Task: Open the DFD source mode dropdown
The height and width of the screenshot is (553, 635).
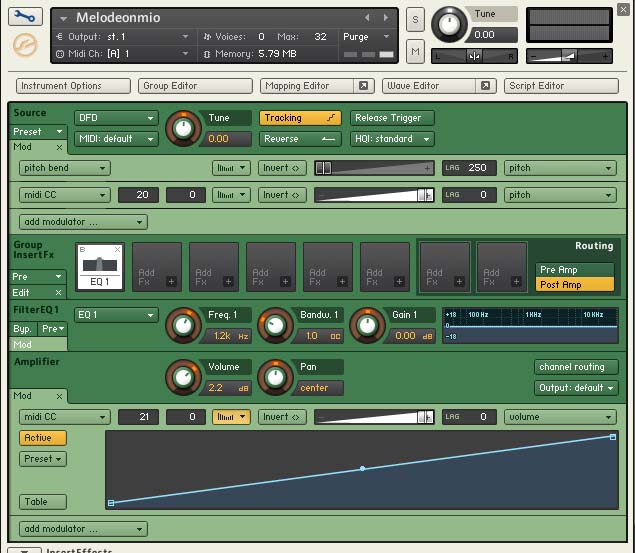Action: 116,118
